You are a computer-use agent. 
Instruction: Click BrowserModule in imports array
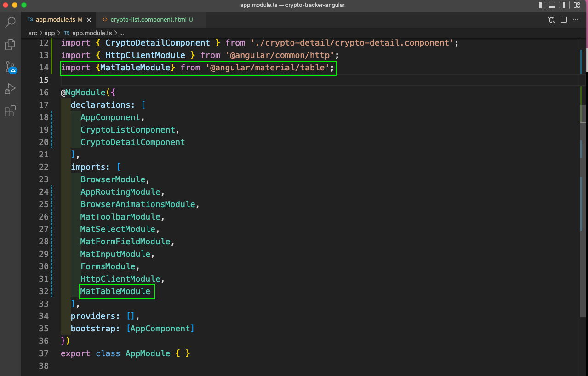pyautogui.click(x=113, y=179)
